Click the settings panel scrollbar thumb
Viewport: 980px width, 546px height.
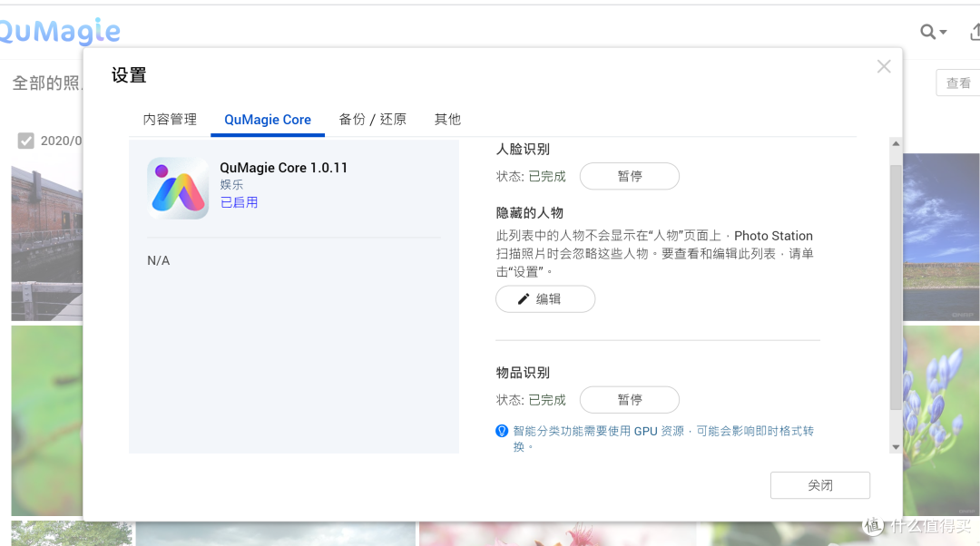click(896, 288)
